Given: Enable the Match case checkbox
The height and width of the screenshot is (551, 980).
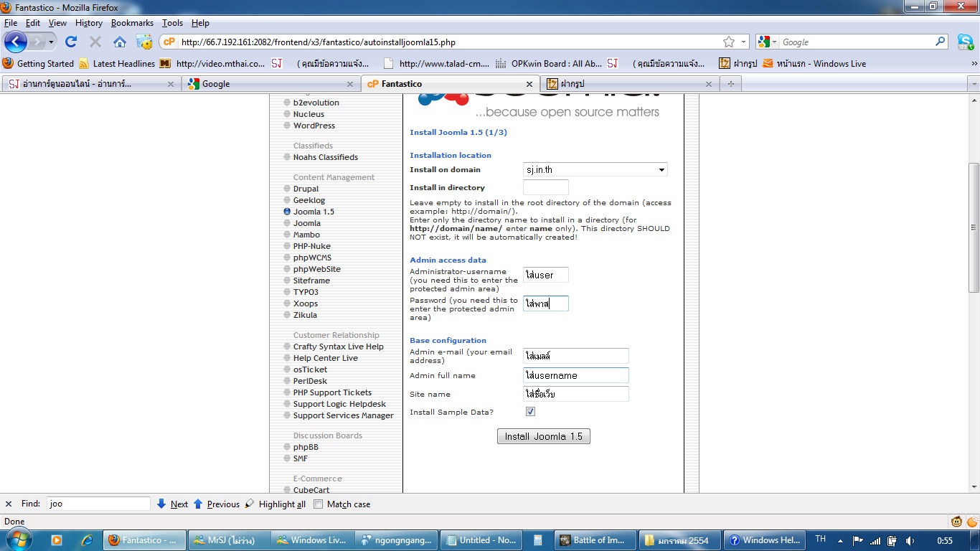Looking at the screenshot, I should click(319, 504).
